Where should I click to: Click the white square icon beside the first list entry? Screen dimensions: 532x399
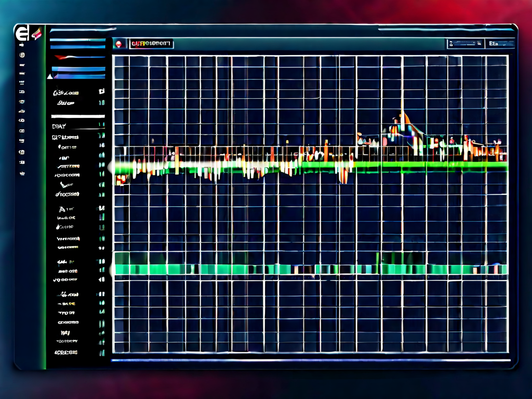[x=101, y=91]
